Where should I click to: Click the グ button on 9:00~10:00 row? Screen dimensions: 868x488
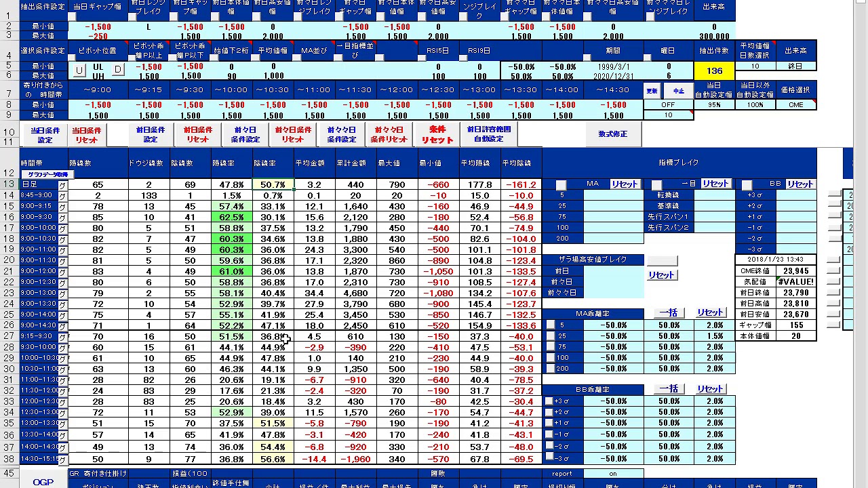coord(62,228)
